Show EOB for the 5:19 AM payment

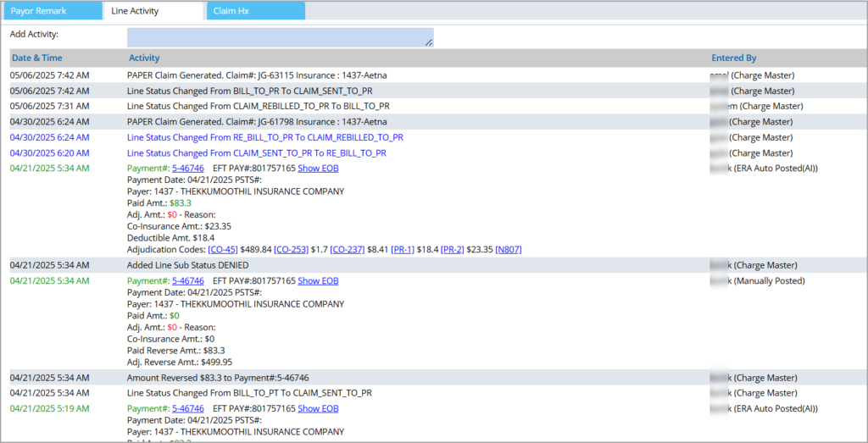point(318,408)
